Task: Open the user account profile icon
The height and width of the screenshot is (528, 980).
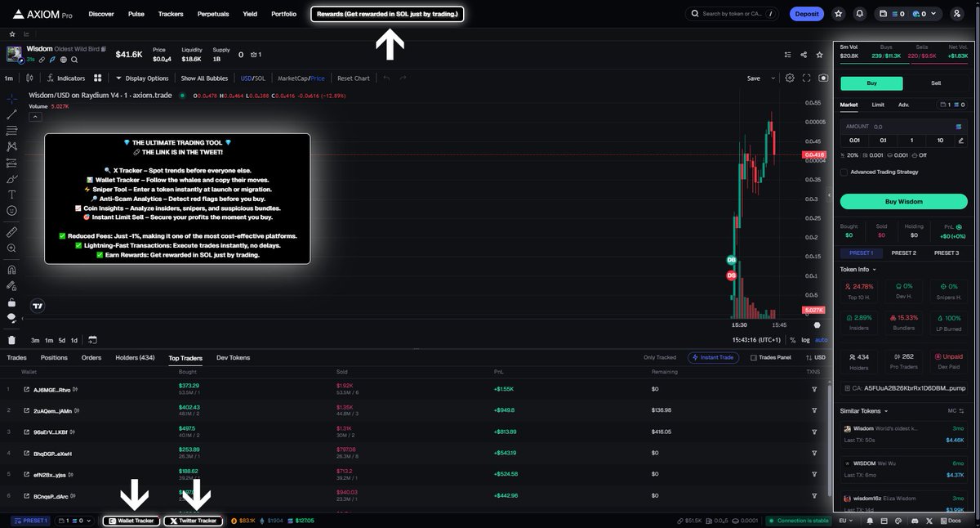Action: pyautogui.click(x=957, y=14)
